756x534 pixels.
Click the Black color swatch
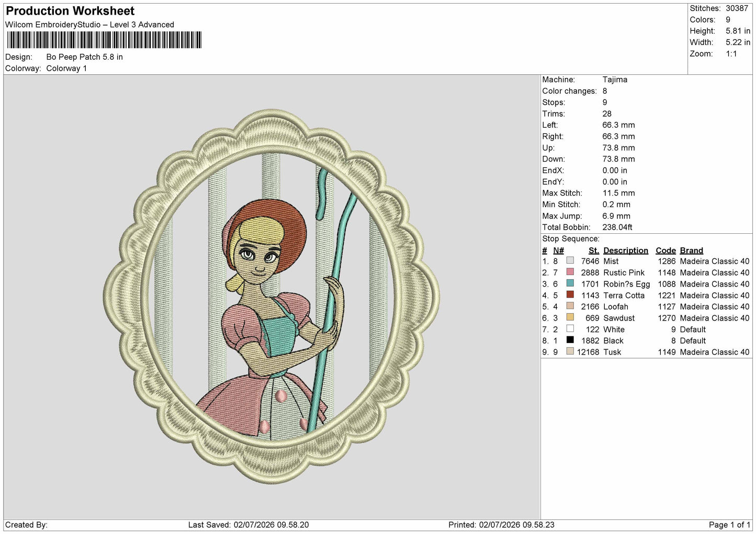(x=570, y=340)
